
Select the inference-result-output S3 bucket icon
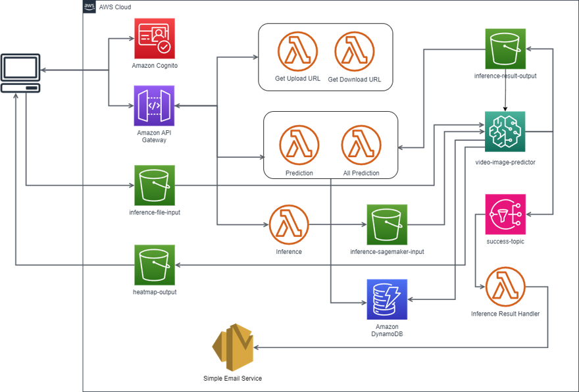click(505, 49)
